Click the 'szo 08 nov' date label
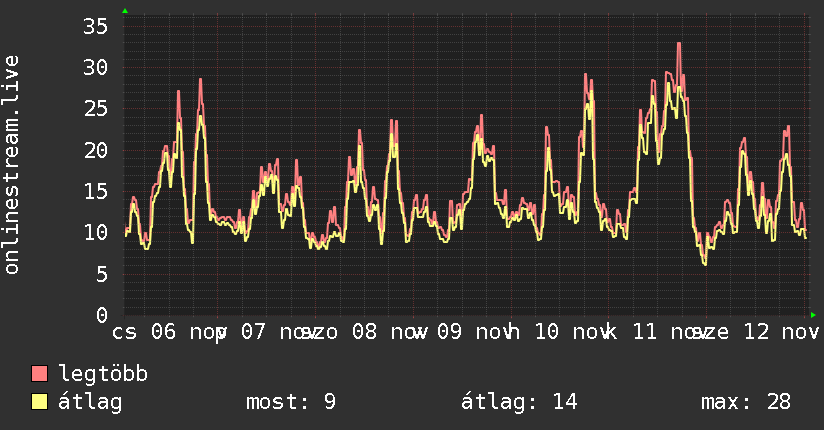 pyautogui.click(x=363, y=332)
